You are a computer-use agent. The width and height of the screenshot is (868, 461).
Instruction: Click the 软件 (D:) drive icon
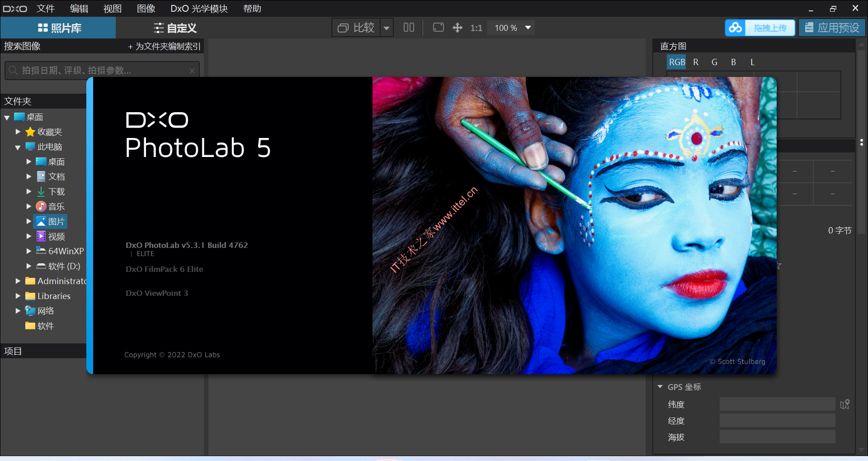point(41,266)
